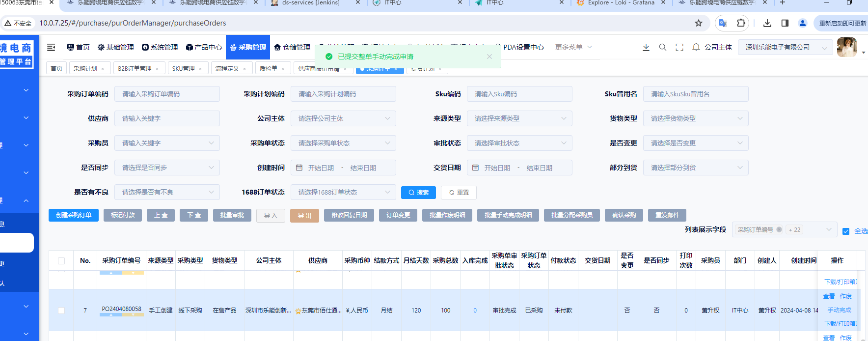The height and width of the screenshot is (341, 868).
Task: Click the 手动完成 link in row 7
Action: pyautogui.click(x=839, y=310)
